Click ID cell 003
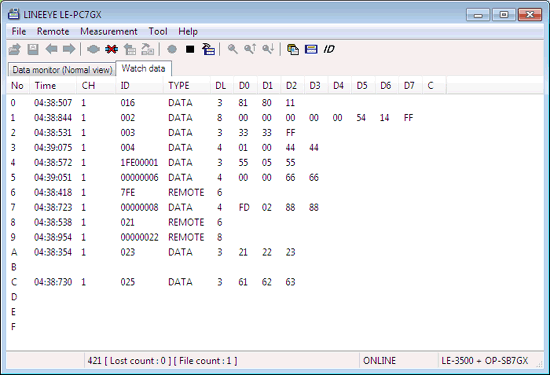 128,133
